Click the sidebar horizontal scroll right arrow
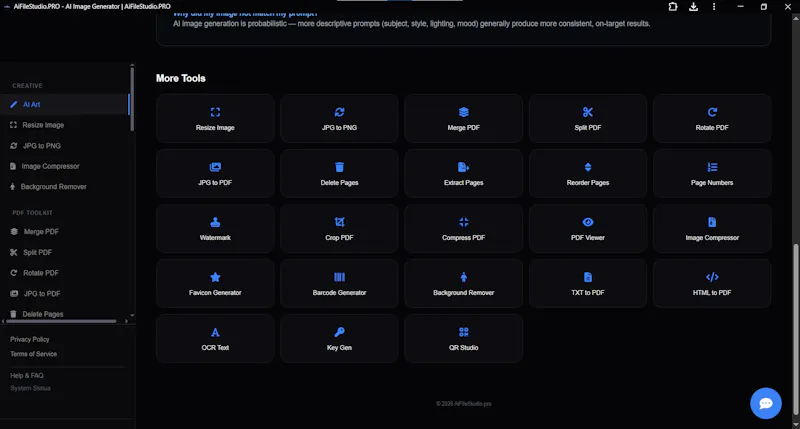800x429 pixels. 127,321
